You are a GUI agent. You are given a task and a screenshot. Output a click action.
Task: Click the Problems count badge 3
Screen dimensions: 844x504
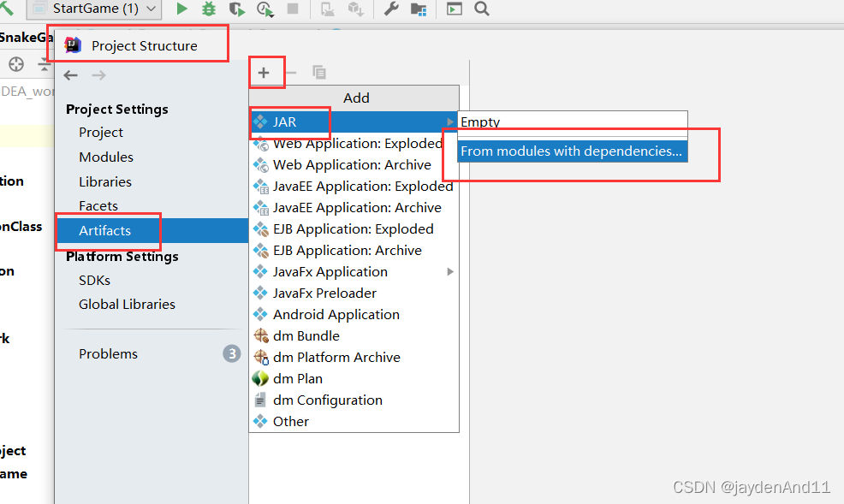pyautogui.click(x=232, y=353)
